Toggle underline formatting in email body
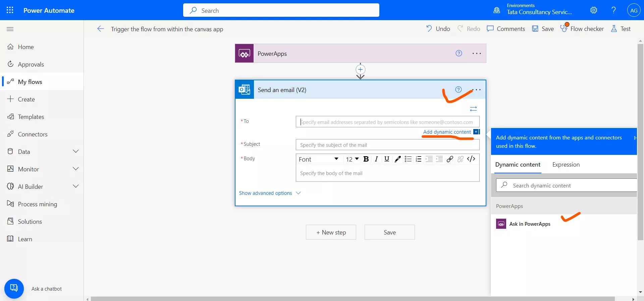This screenshot has width=644, height=301. coord(387,159)
